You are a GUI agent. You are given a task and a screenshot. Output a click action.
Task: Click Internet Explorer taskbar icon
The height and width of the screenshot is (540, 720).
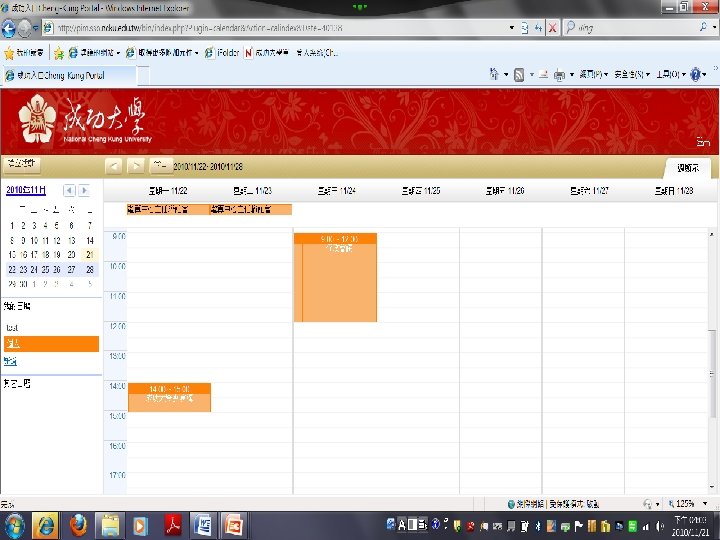pos(45,525)
